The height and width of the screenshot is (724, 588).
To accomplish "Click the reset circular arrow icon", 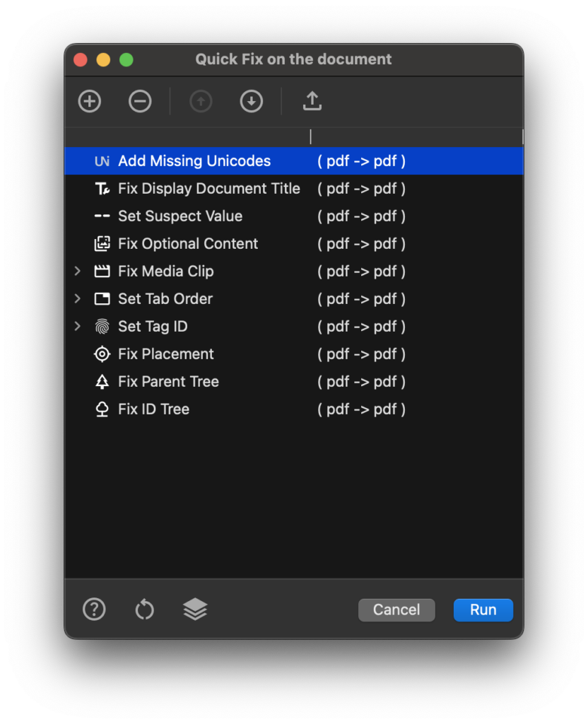I will (x=144, y=609).
